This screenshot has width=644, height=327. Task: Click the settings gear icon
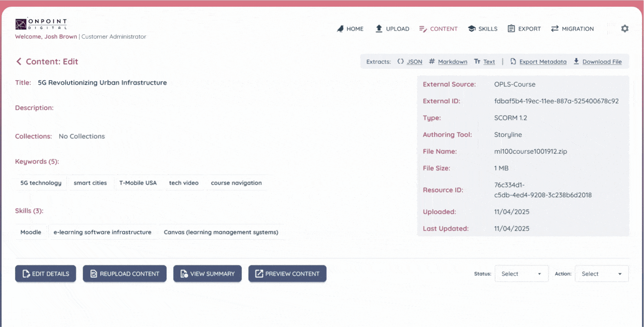624,29
